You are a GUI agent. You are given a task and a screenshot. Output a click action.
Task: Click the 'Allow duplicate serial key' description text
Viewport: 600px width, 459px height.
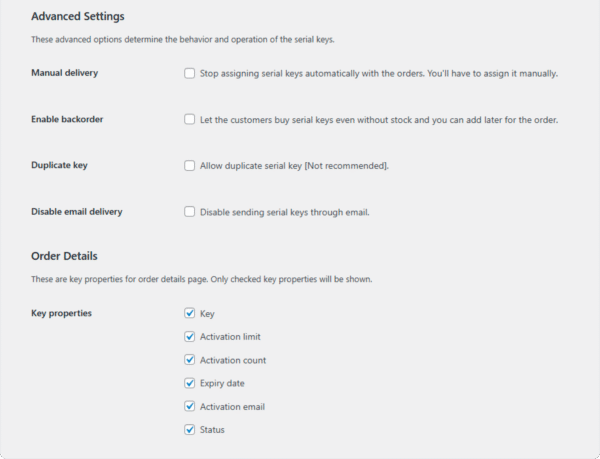(x=294, y=165)
